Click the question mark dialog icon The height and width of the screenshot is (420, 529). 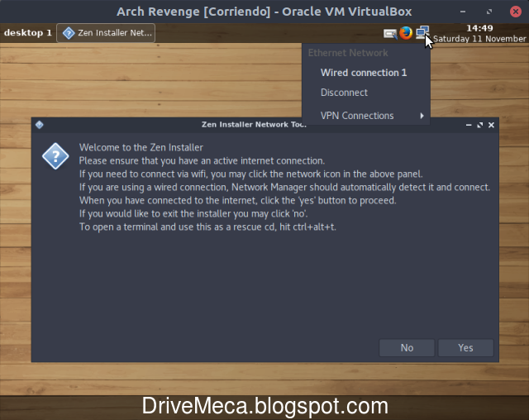[x=55, y=156]
